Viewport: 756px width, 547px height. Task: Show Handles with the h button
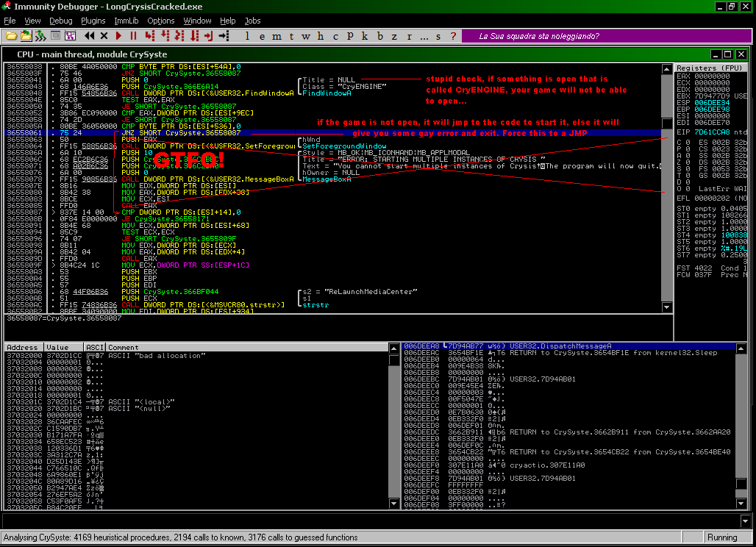321,36
